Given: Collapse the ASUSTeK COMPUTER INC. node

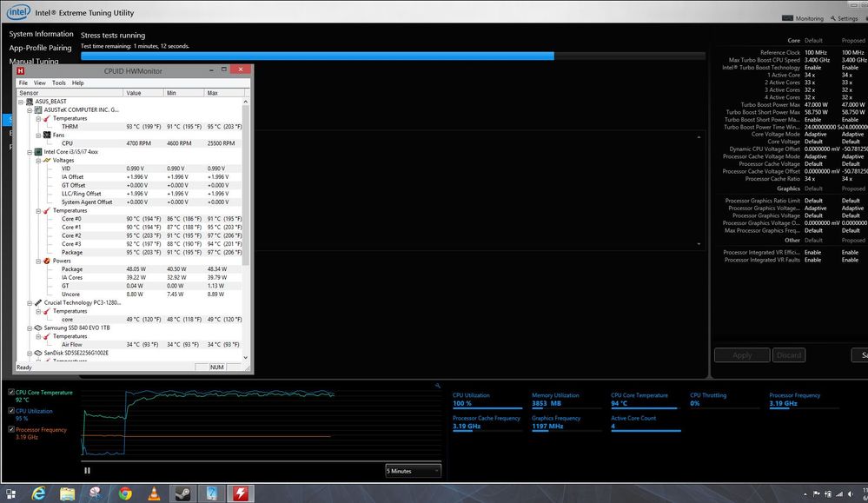Looking at the screenshot, I should 30,110.
